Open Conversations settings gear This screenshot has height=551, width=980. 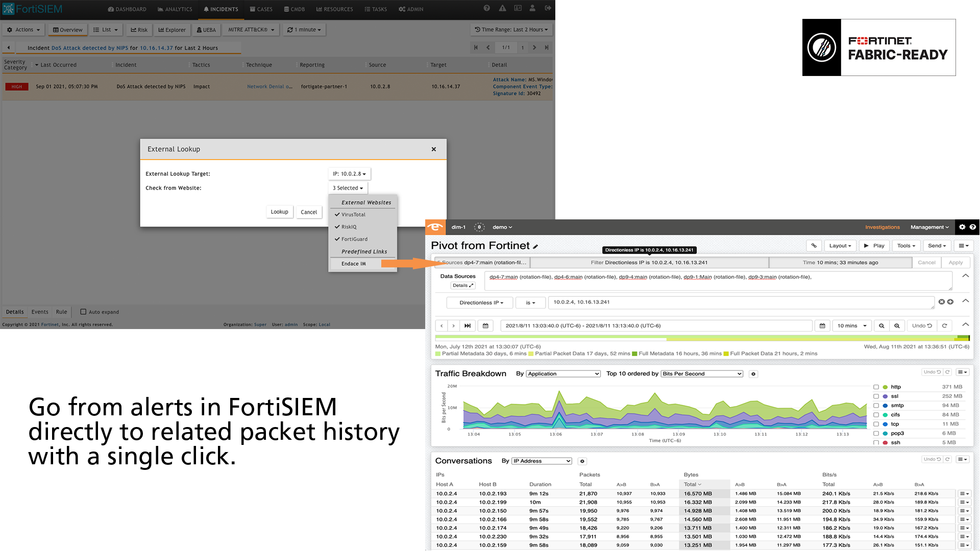(x=582, y=461)
